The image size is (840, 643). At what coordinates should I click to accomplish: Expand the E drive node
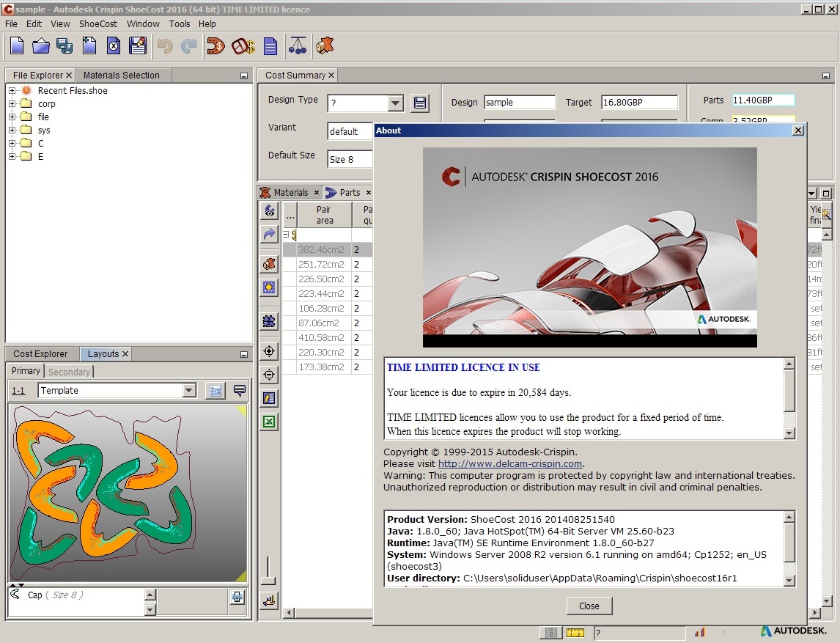tap(12, 156)
